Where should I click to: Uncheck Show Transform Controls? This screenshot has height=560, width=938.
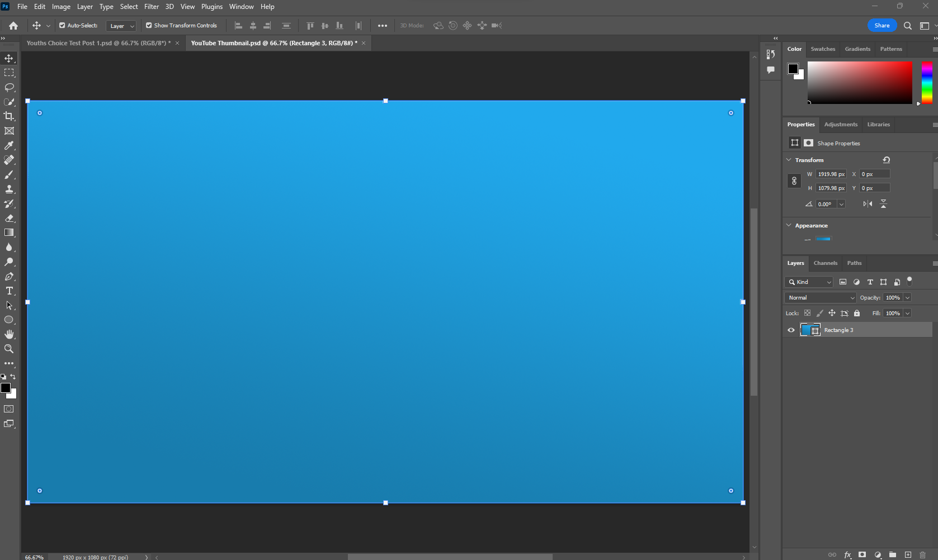point(149,26)
